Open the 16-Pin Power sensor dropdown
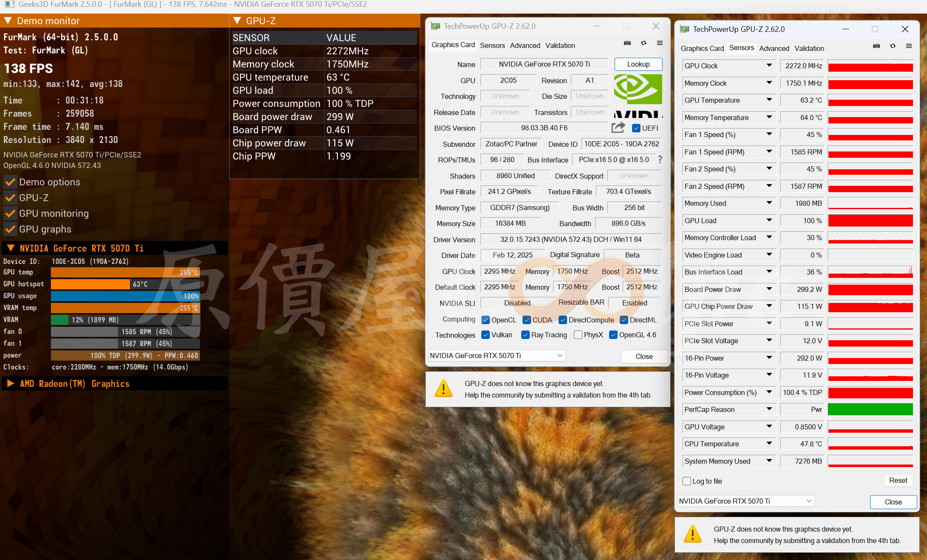Screen dimensions: 927x560 769,358
